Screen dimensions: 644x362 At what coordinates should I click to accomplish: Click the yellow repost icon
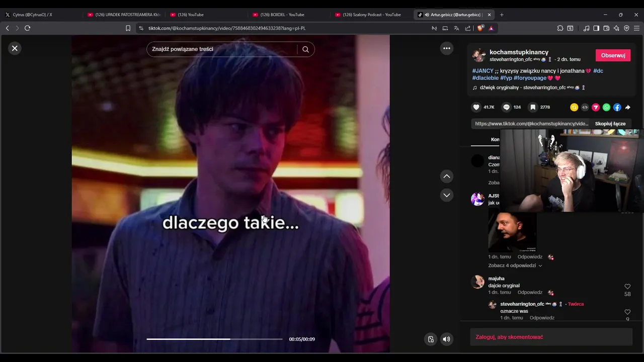574,107
